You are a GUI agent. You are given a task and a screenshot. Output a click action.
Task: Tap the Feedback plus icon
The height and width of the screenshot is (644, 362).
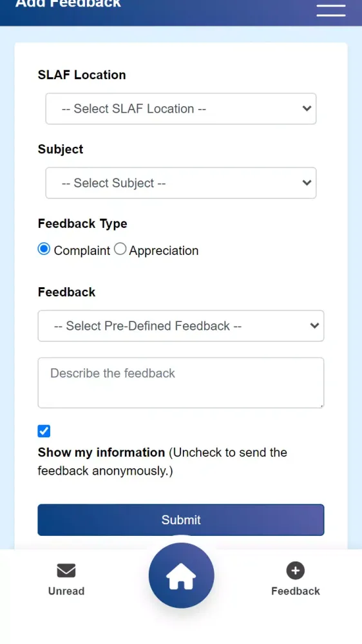click(x=296, y=571)
